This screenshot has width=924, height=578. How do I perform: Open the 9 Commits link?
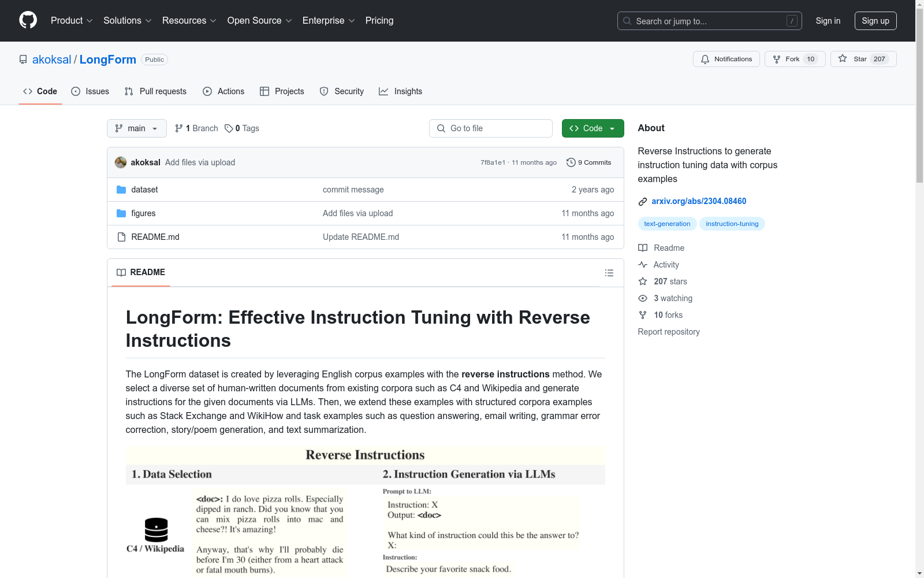tap(589, 162)
